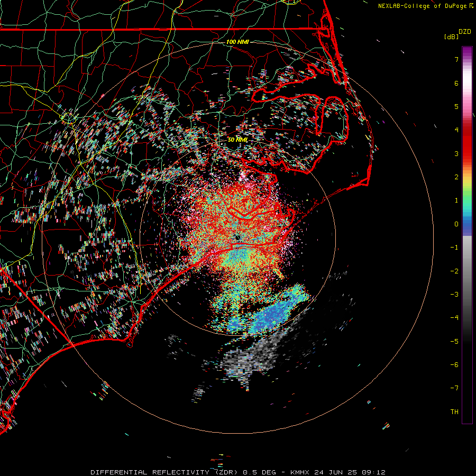Screen dimensions: 476x476
Task: Click the 1 value on color scale
Action: click(456, 200)
